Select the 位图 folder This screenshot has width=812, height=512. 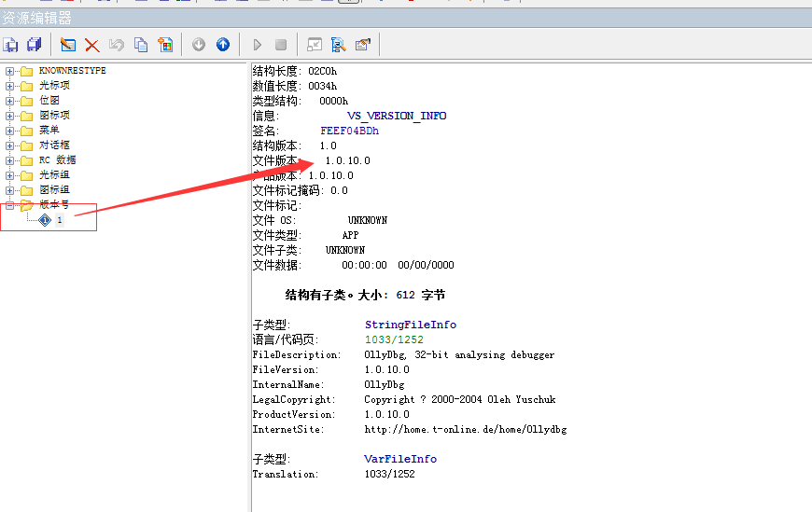(x=49, y=101)
